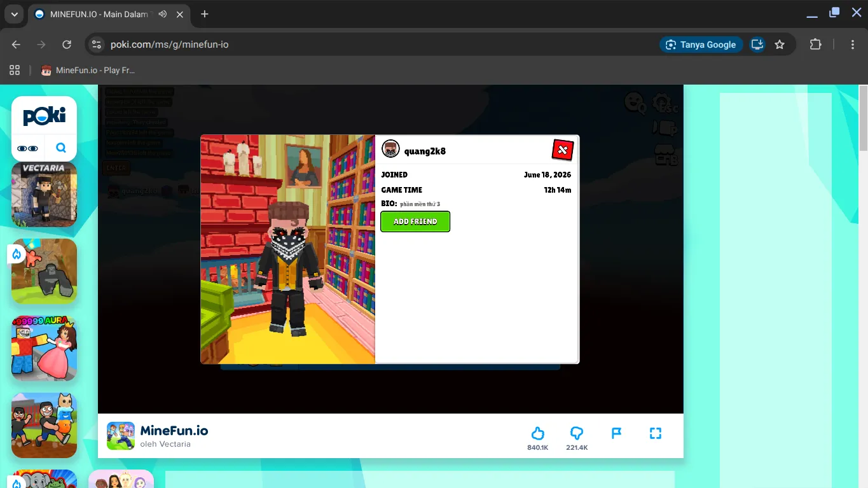This screenshot has height=488, width=868.
Task: Open the emote menu icon in game
Action: pyautogui.click(x=635, y=102)
